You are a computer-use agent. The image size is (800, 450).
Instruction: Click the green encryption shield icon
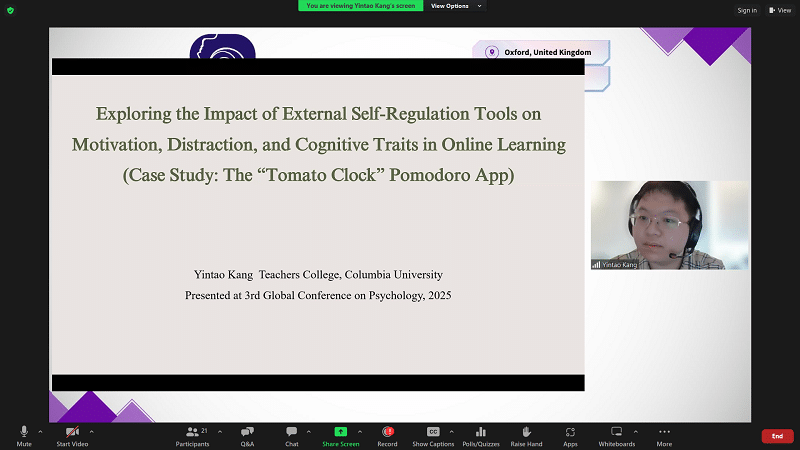[11, 10]
